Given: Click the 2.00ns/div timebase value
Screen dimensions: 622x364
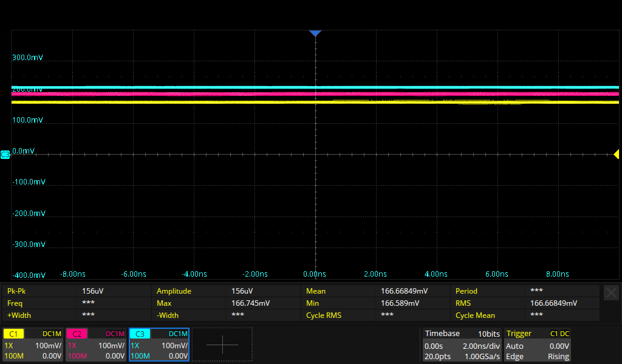Looking at the screenshot, I should pos(480,345).
